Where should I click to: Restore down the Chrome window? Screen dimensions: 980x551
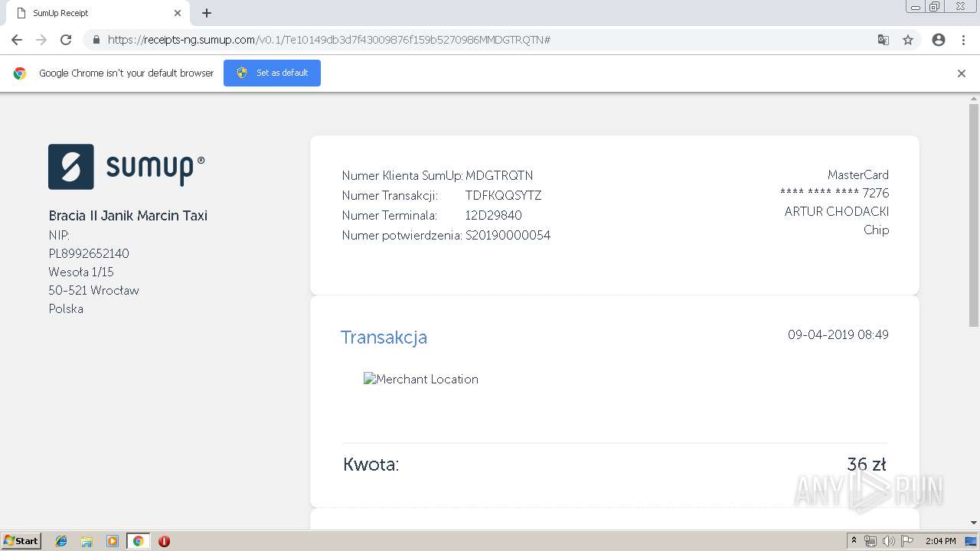tap(935, 7)
